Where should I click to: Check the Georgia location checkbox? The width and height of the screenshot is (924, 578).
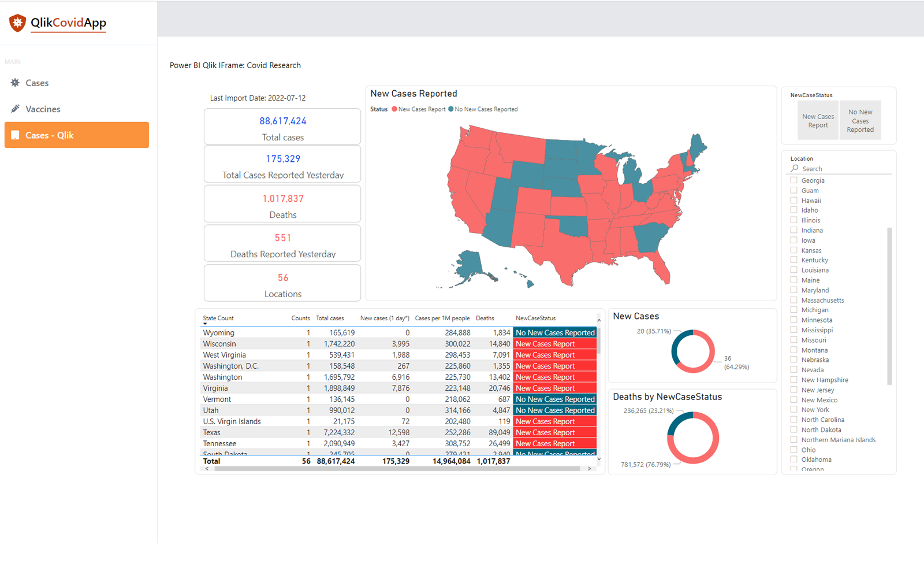pyautogui.click(x=794, y=180)
